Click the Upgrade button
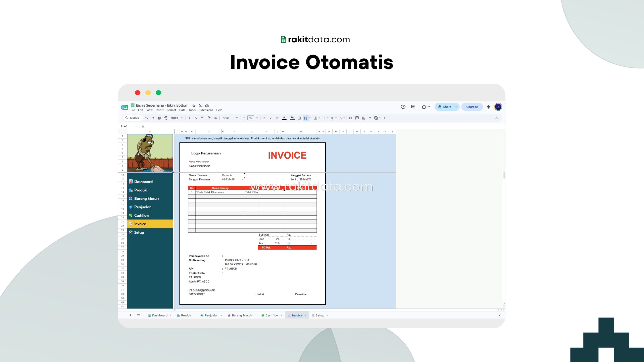644x362 pixels. click(472, 107)
